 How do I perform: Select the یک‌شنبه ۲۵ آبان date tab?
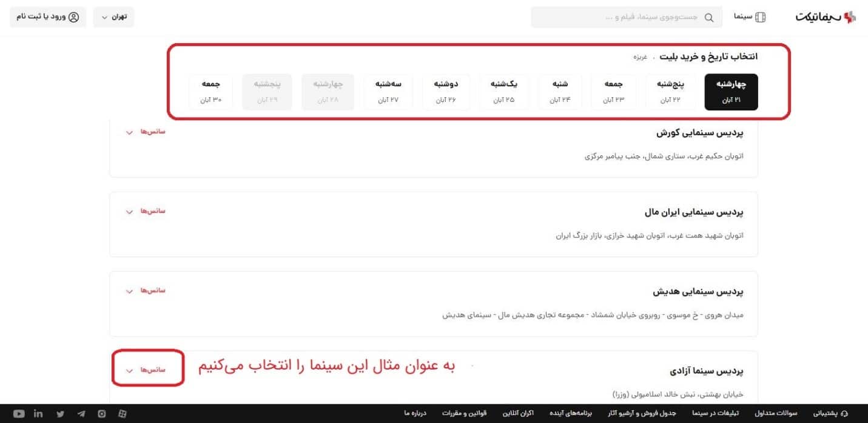[503, 92]
